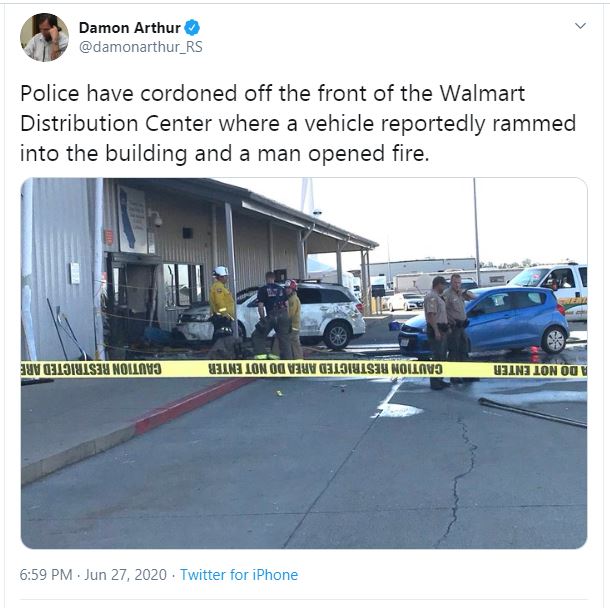Click the security camera on building wall

tap(158, 219)
